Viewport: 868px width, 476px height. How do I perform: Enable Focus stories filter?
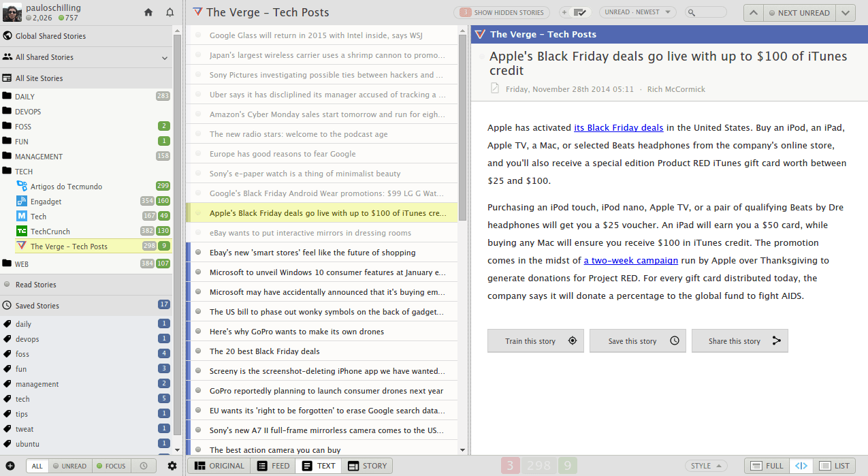pos(111,466)
